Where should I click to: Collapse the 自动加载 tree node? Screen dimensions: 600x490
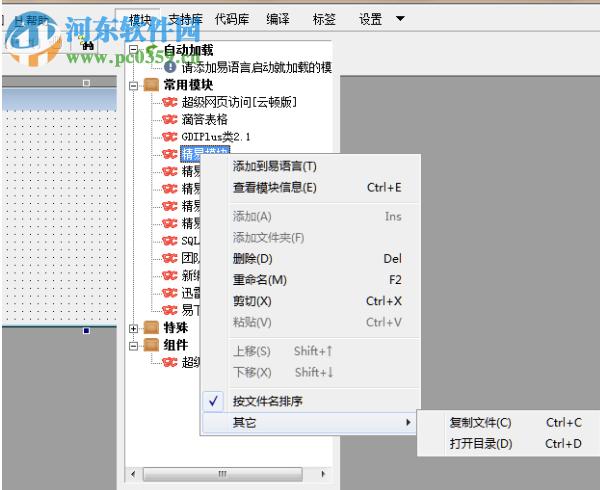[x=133, y=49]
